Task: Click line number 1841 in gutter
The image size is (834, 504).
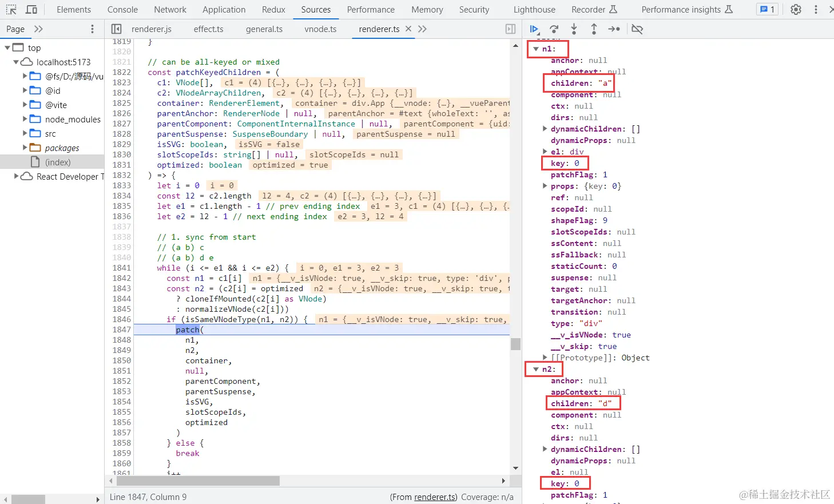Action: point(121,268)
